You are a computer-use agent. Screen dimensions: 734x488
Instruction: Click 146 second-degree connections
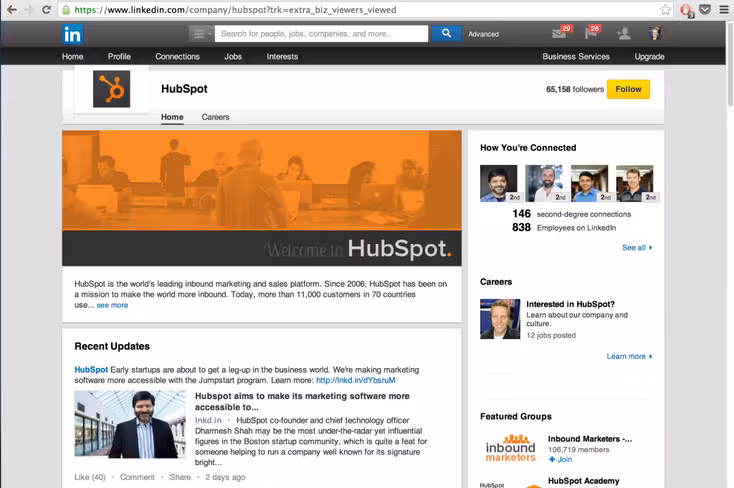tap(572, 214)
